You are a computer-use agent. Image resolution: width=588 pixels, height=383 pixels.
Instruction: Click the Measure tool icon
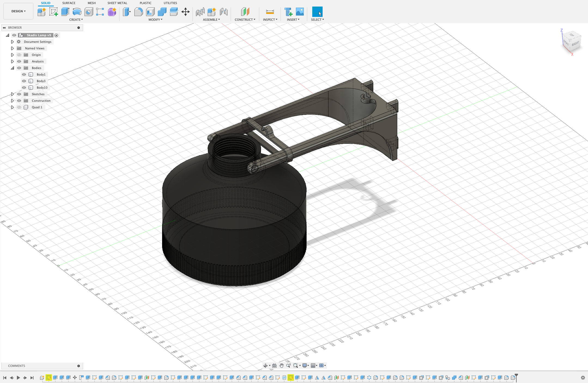point(270,12)
